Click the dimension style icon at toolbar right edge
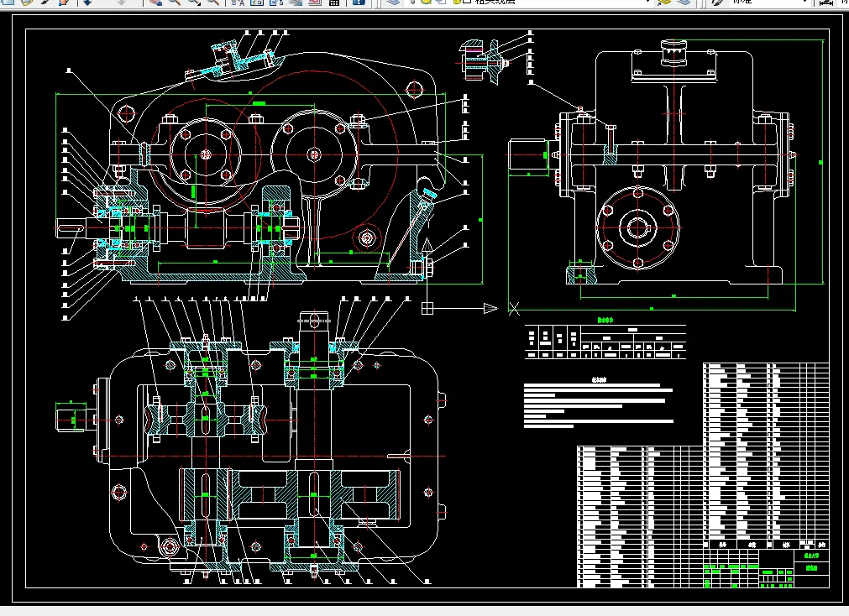The image size is (849, 616). [827, 3]
